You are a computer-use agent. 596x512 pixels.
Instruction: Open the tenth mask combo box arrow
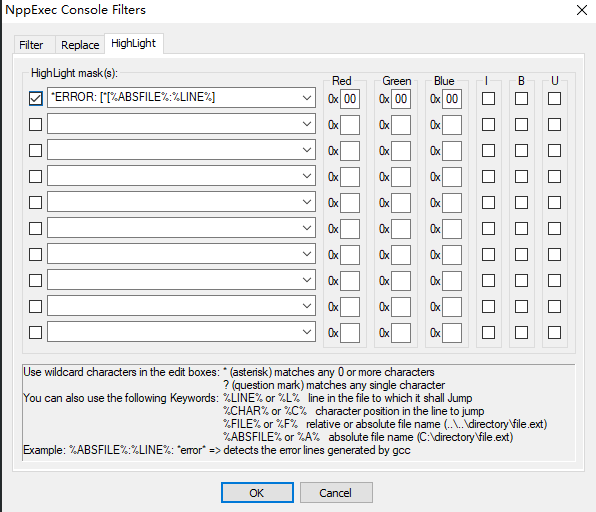(x=307, y=332)
